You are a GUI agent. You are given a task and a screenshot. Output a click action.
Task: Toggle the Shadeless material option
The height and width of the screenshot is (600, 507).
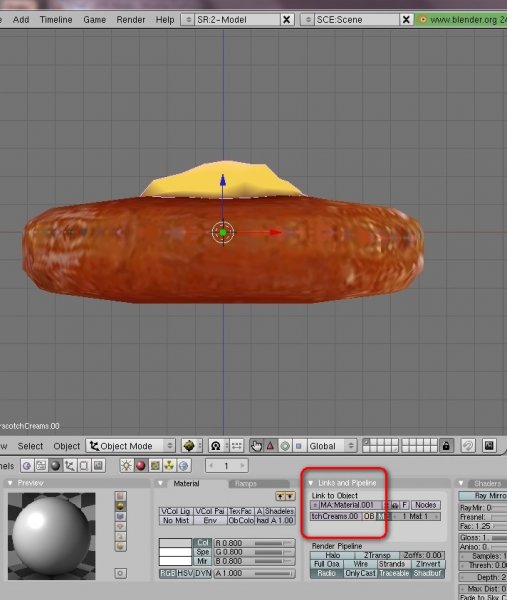coord(279,511)
